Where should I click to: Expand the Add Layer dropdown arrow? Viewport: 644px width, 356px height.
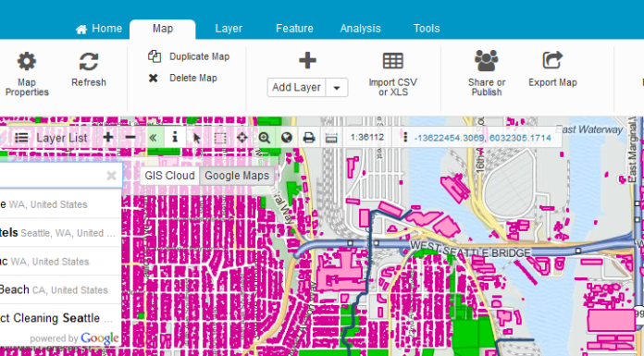tap(337, 88)
